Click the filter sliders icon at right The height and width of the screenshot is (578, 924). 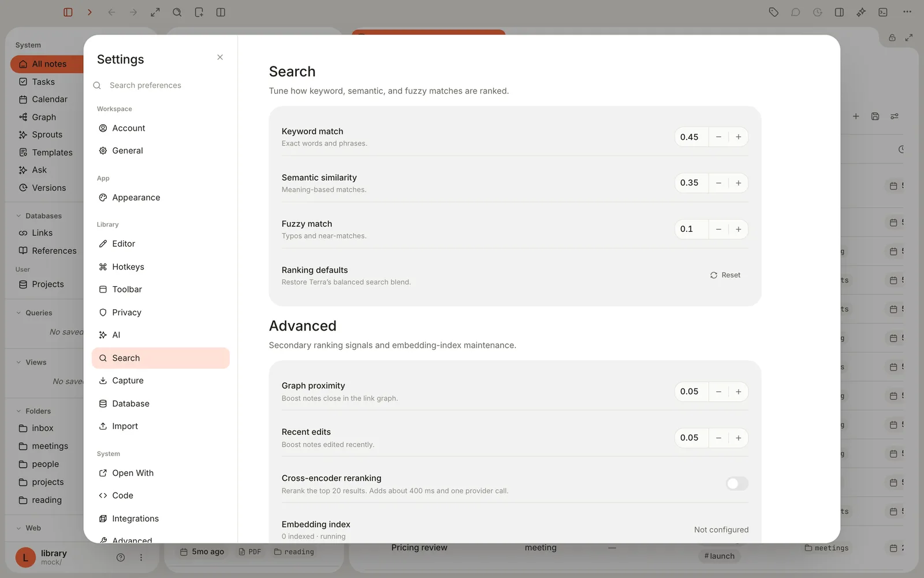(895, 116)
